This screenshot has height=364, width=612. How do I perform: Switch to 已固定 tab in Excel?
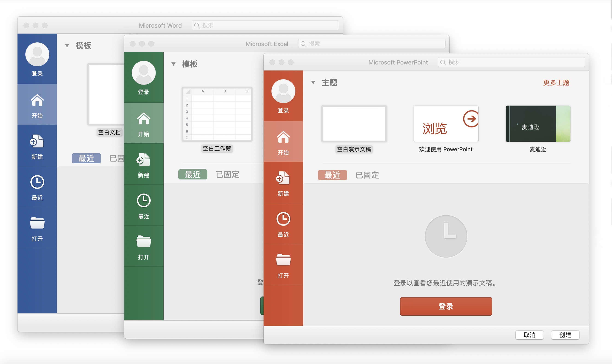[x=228, y=174]
